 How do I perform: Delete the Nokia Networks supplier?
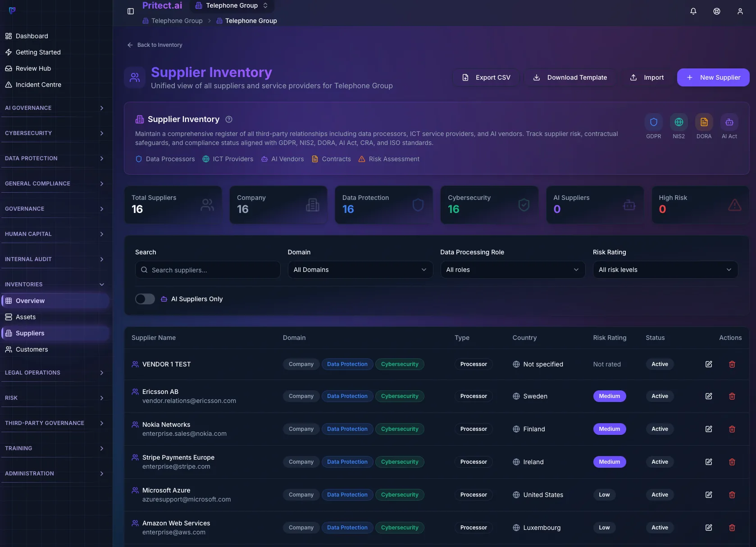(x=732, y=429)
